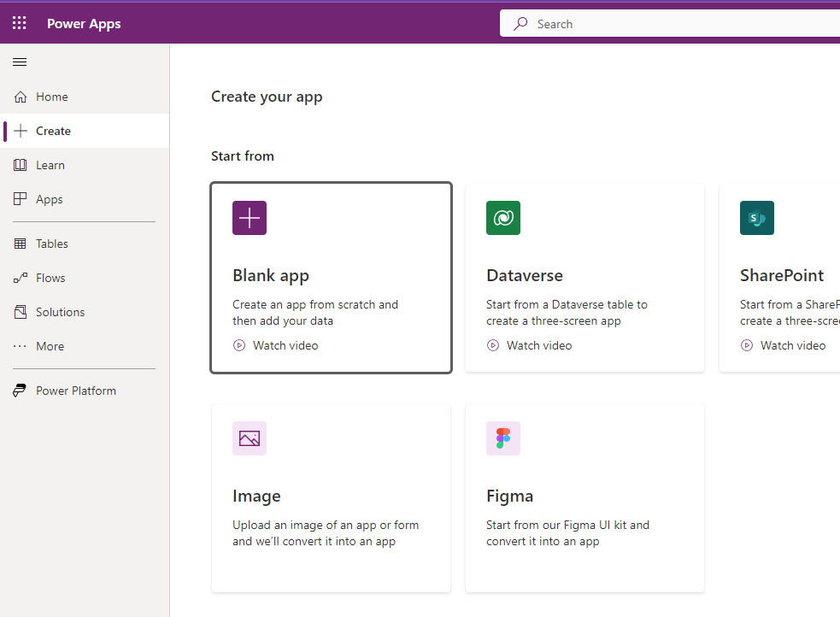Click into the Search field
Screen dimensions: 840x617
(x=670, y=24)
